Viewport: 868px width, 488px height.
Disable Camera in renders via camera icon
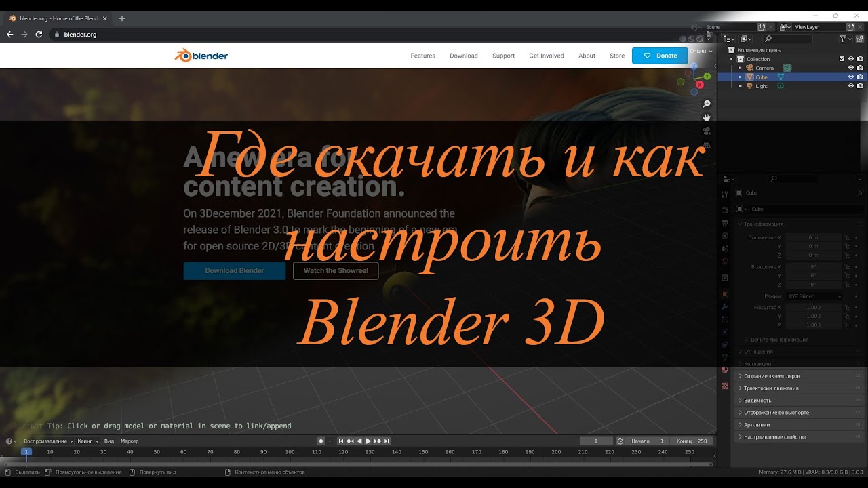point(860,68)
